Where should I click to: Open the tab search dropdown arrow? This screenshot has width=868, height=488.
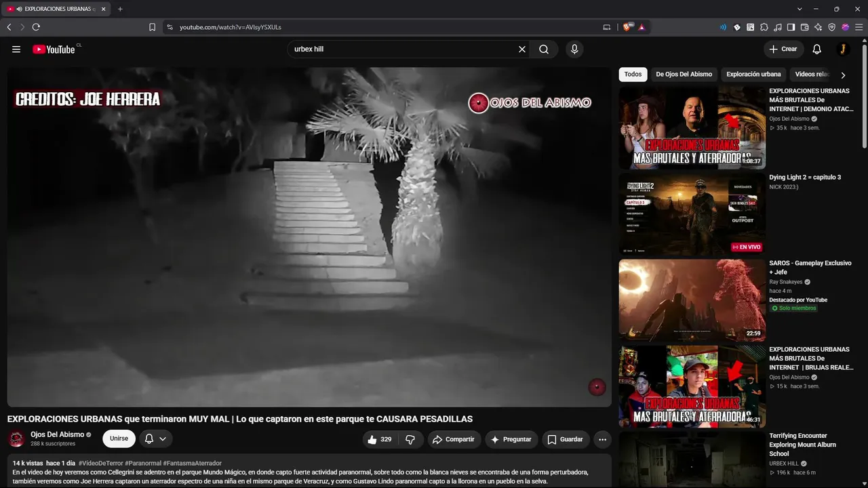tap(800, 9)
